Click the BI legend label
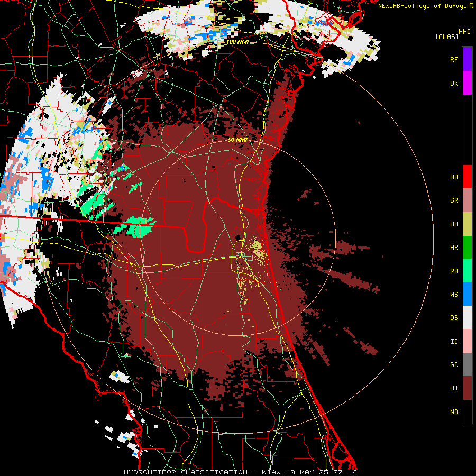Screen dimensions: 476x476 click(x=454, y=388)
